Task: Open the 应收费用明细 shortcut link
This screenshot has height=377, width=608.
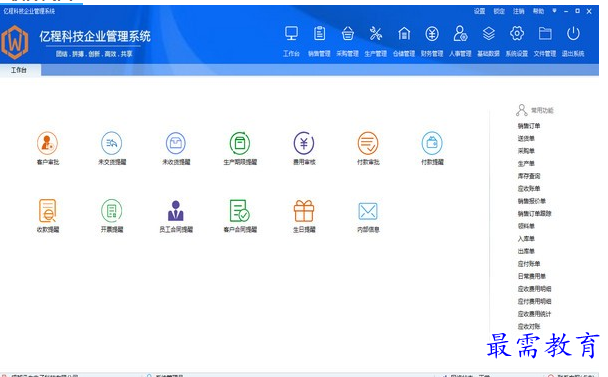Action: click(x=534, y=289)
